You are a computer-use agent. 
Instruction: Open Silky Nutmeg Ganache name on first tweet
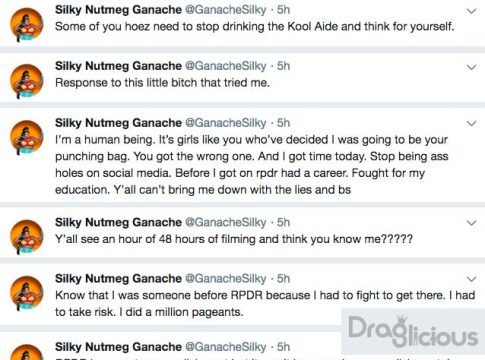click(118, 10)
